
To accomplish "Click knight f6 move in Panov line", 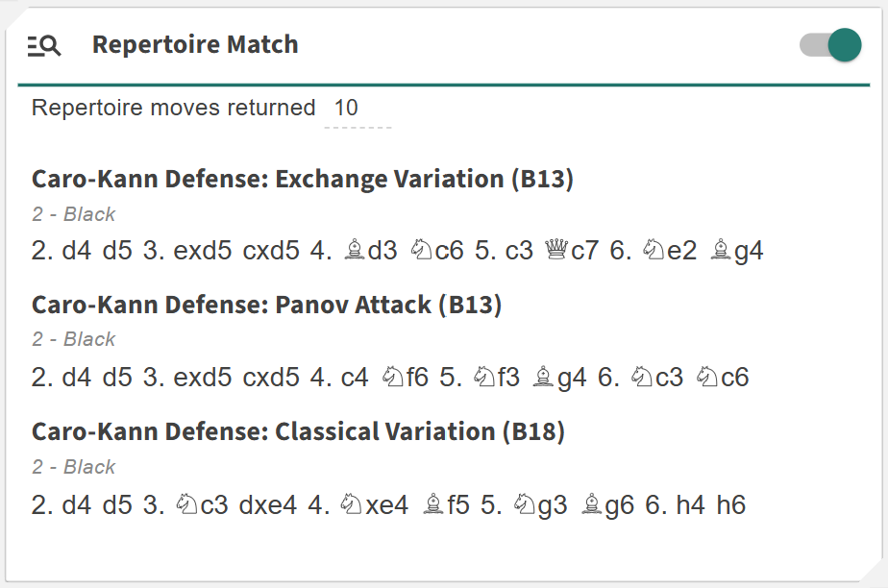I will [405, 378].
